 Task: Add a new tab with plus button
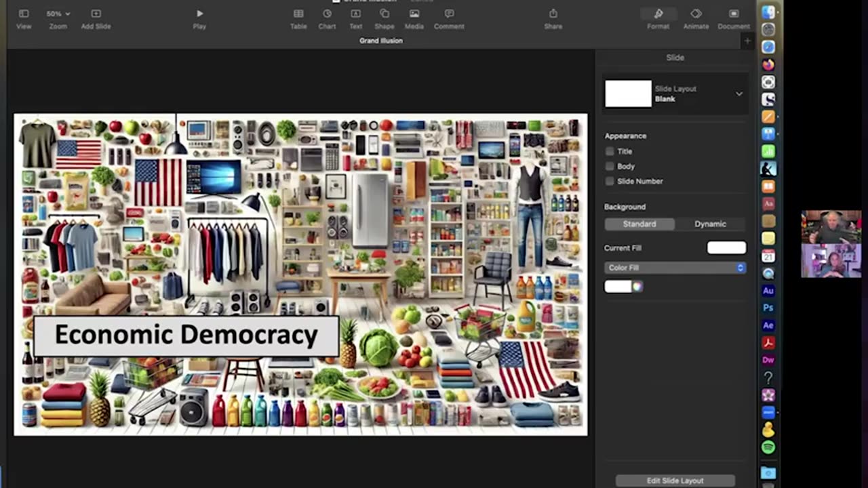pos(747,41)
